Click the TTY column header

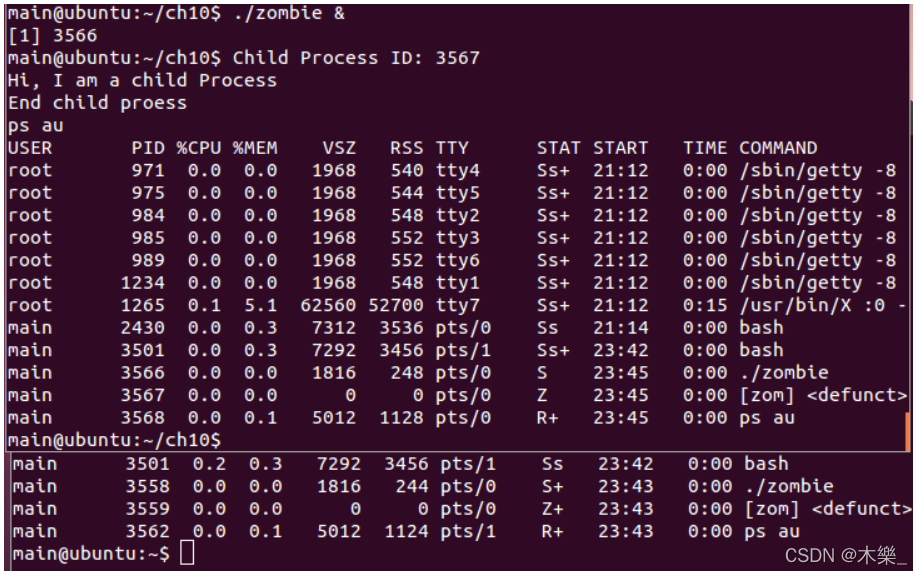click(x=452, y=148)
